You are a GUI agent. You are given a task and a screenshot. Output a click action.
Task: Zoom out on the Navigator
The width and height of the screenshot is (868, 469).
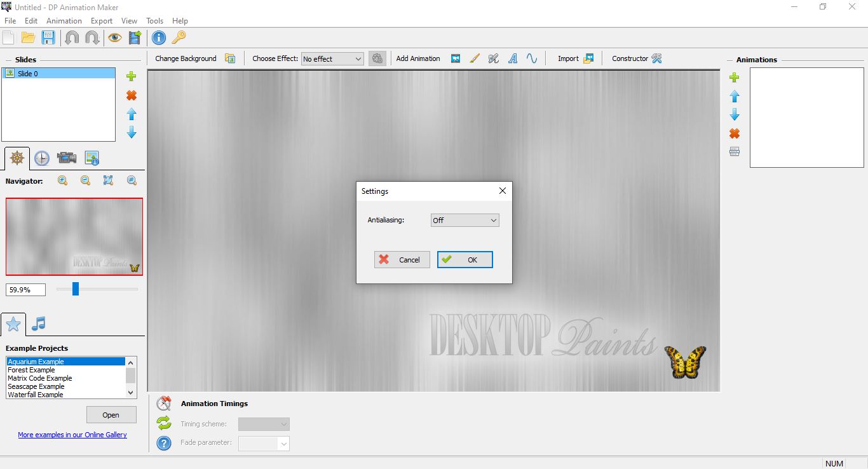coord(85,180)
